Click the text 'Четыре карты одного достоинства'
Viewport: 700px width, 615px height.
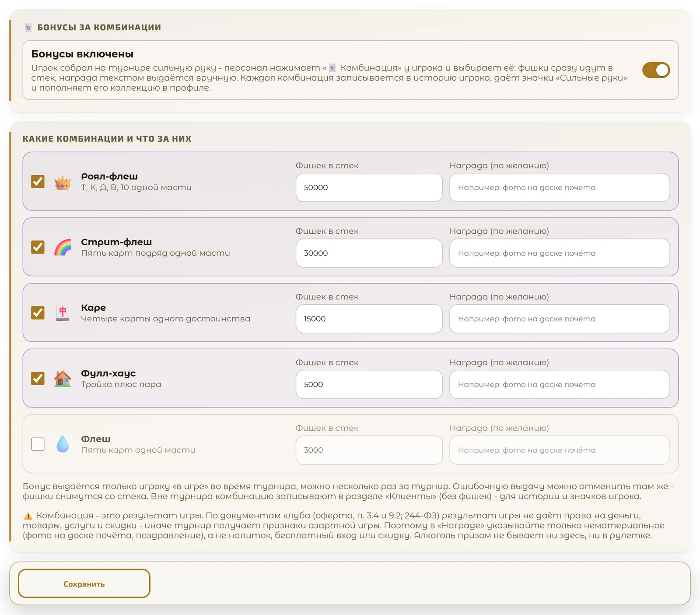[x=165, y=319]
